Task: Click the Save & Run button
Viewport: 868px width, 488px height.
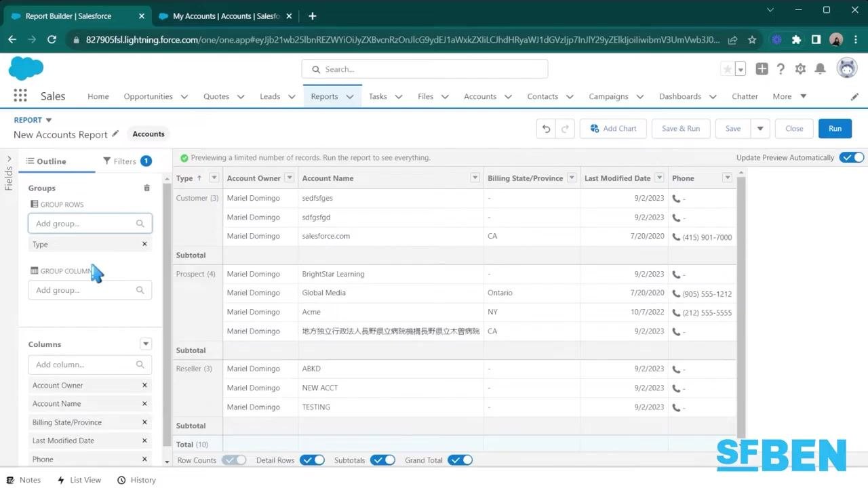Action: [681, 129]
